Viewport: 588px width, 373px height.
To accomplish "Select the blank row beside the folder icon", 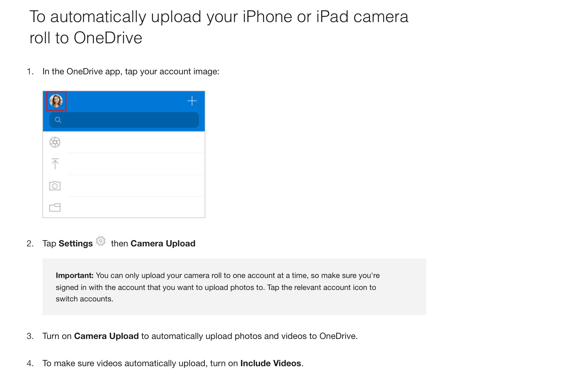I will click(x=136, y=207).
